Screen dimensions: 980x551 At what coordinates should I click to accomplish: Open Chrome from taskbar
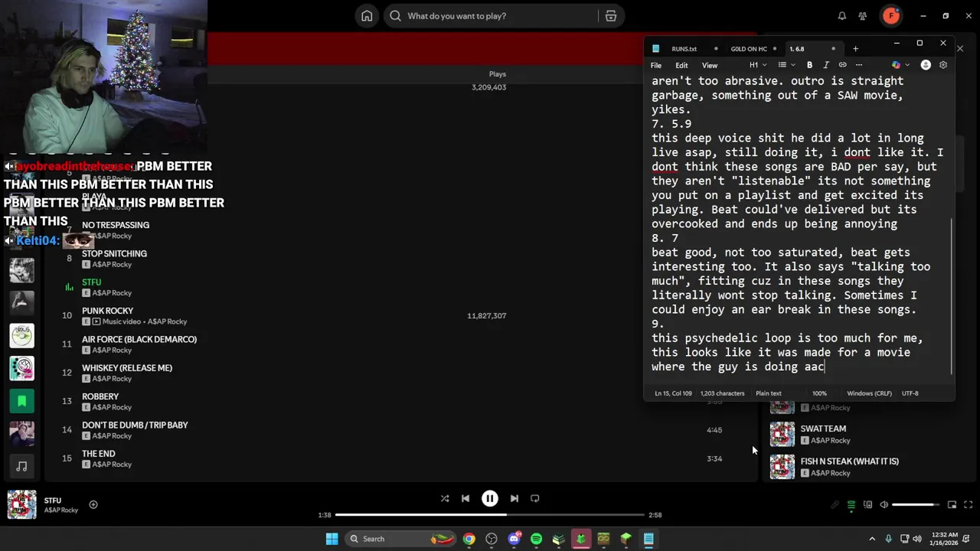point(469,539)
